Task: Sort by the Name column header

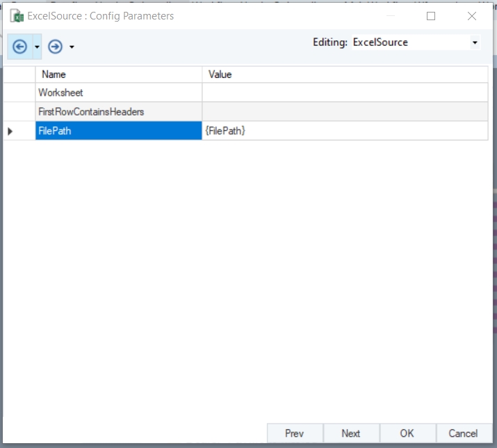Action: tap(119, 74)
